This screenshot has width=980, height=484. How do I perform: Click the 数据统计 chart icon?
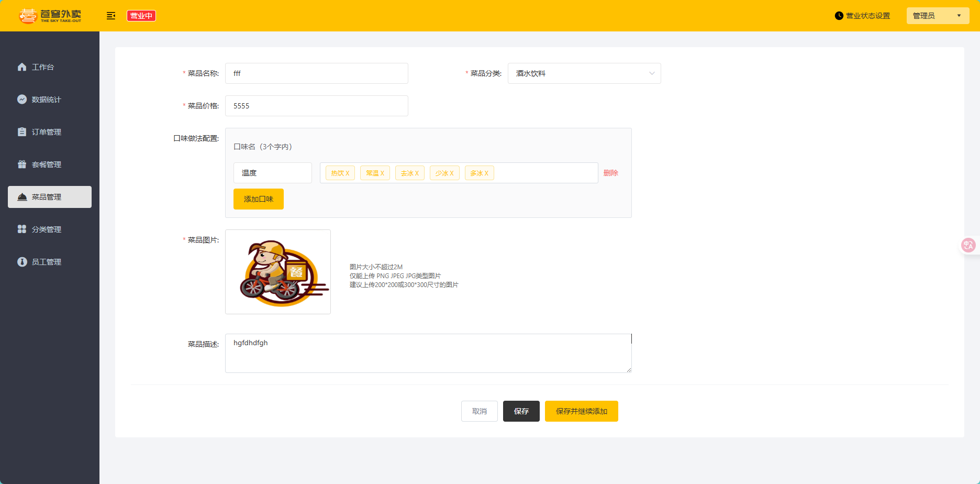coord(22,100)
